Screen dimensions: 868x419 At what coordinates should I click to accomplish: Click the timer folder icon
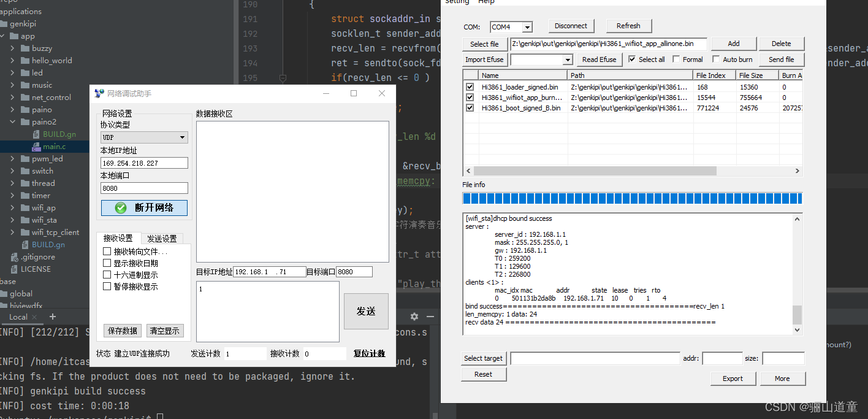point(26,196)
